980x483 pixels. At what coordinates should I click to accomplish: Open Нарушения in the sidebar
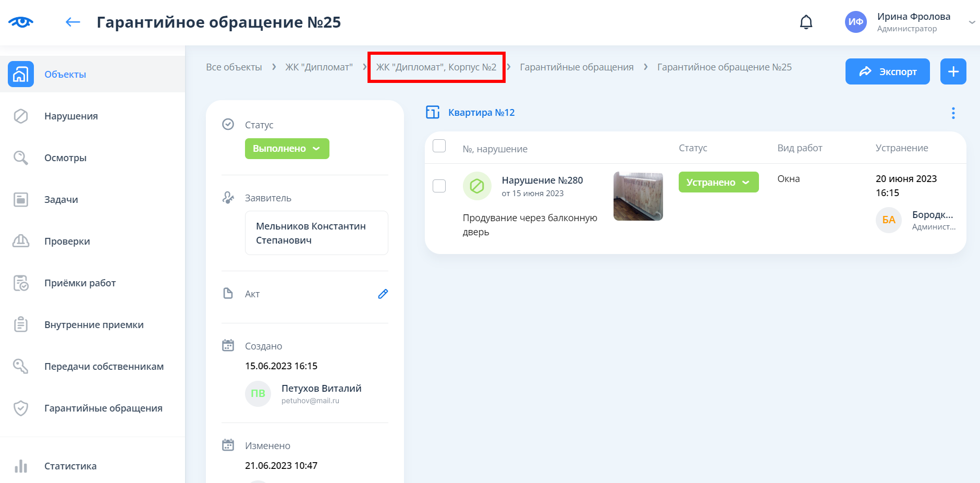71,116
